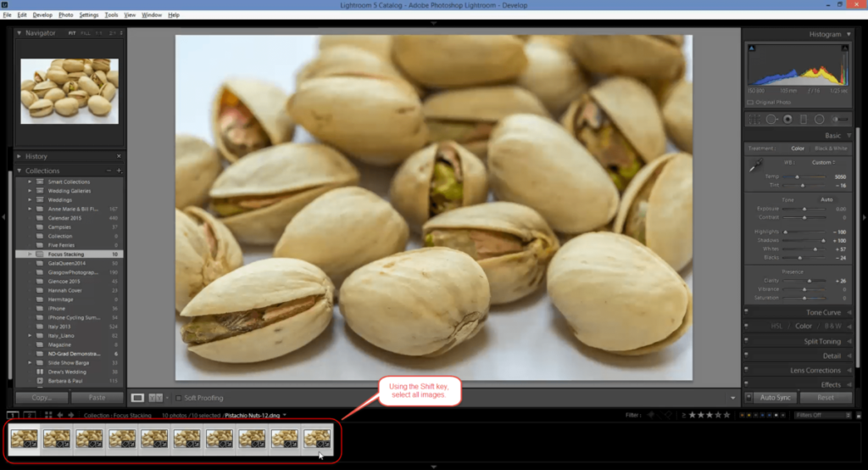Go forward with filmstrip right arrow

point(71,415)
